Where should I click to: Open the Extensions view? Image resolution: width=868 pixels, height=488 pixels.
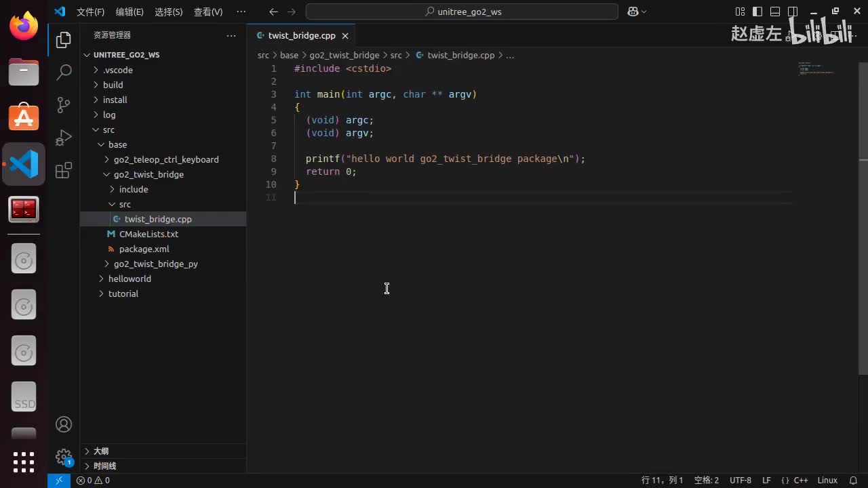64,170
